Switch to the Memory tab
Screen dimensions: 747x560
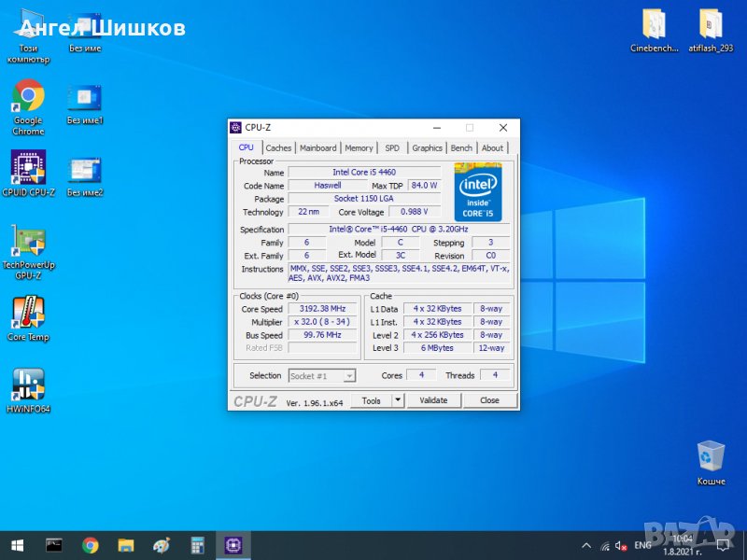point(359,147)
